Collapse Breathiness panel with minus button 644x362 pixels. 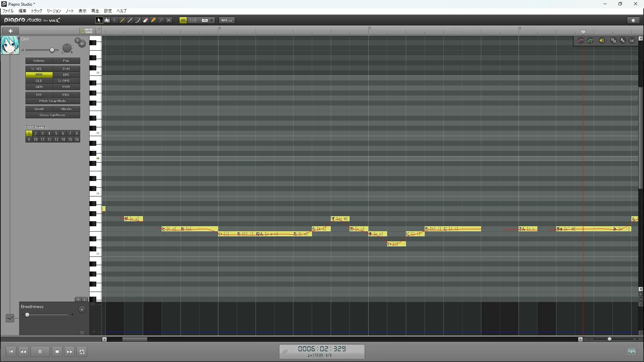[82, 333]
